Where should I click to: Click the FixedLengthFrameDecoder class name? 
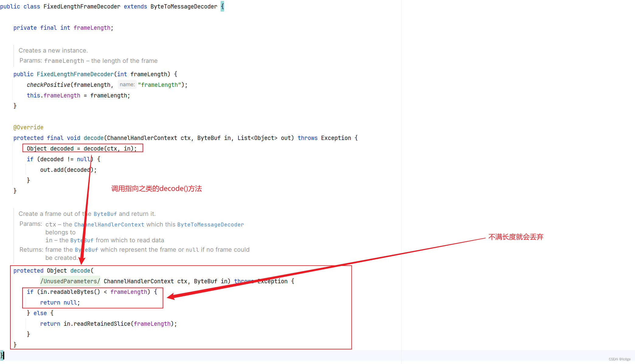coord(82,6)
